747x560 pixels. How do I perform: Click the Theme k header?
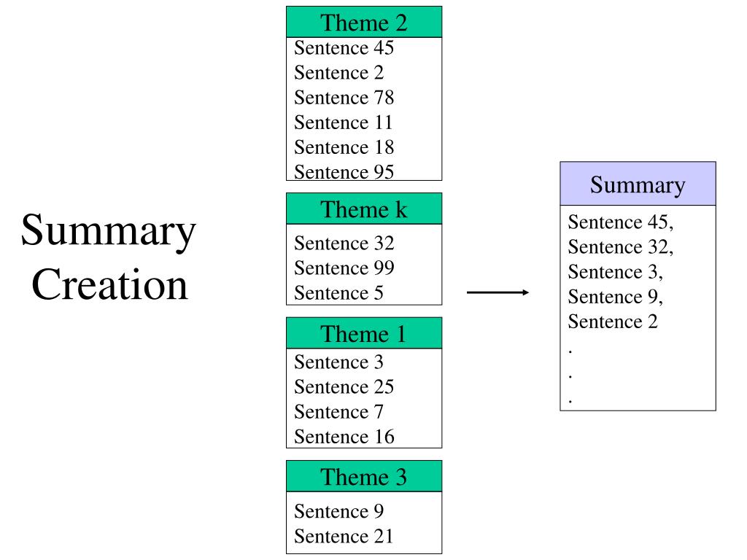pos(364,209)
